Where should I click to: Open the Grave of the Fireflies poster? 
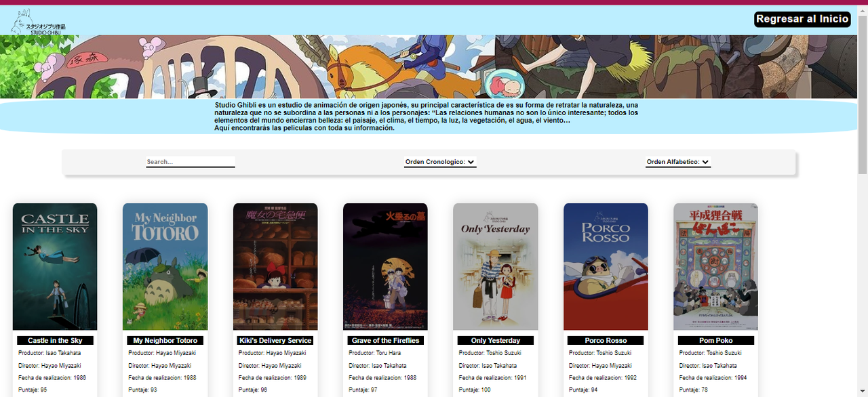385,267
